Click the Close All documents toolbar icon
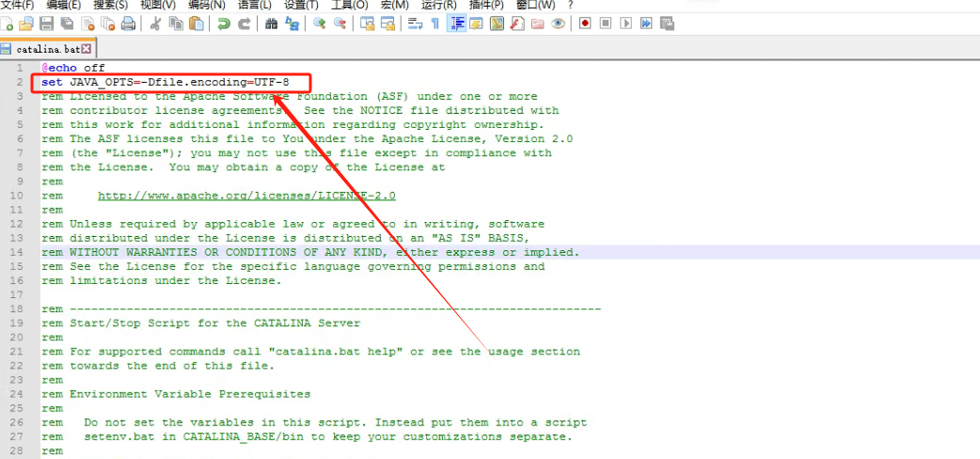This screenshot has height=459, width=980. [108, 24]
